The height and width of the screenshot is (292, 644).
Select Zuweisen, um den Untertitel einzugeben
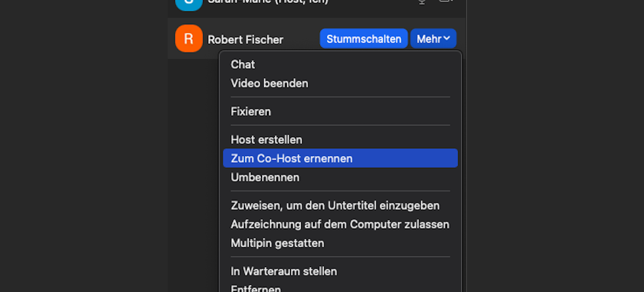coord(335,206)
